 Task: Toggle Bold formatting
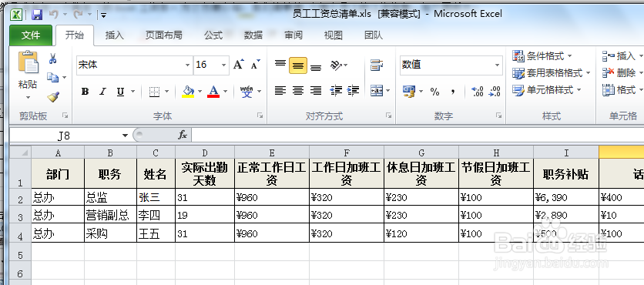click(x=85, y=92)
